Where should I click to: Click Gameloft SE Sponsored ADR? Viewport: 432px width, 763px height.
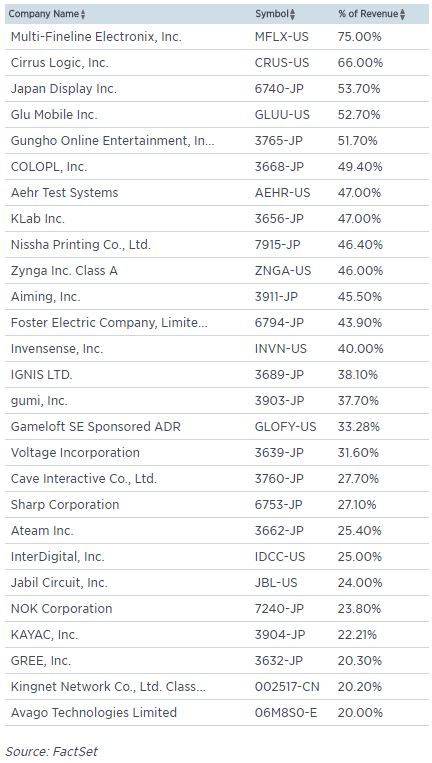coord(95,427)
